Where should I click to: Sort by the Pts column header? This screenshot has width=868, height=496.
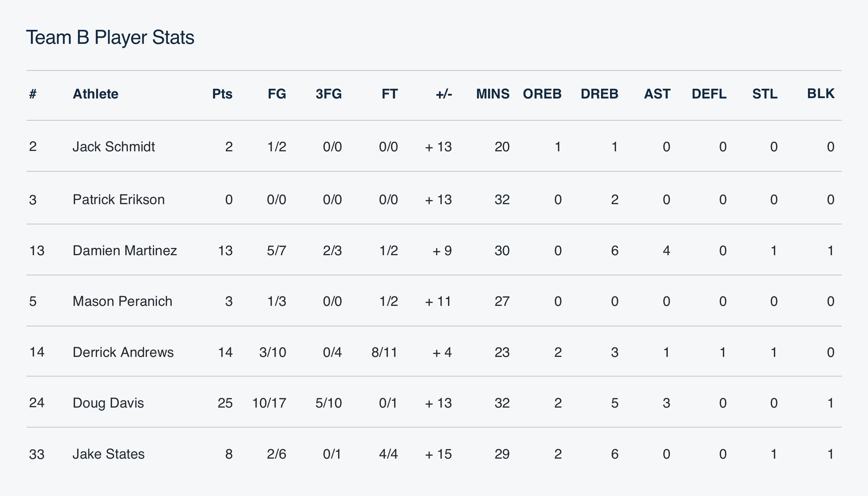[x=222, y=94]
